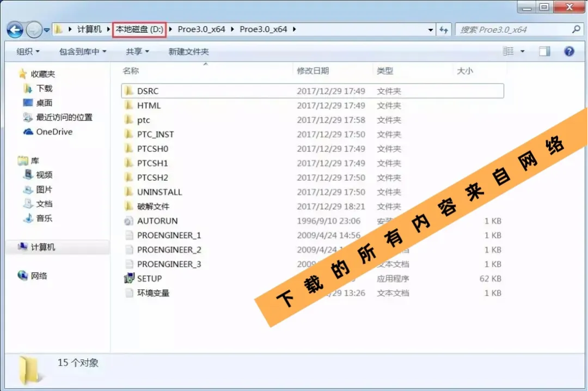Expand arrow after 本地磁盘 (D:) breadcrumb
This screenshot has width=588, height=391.
[170, 29]
